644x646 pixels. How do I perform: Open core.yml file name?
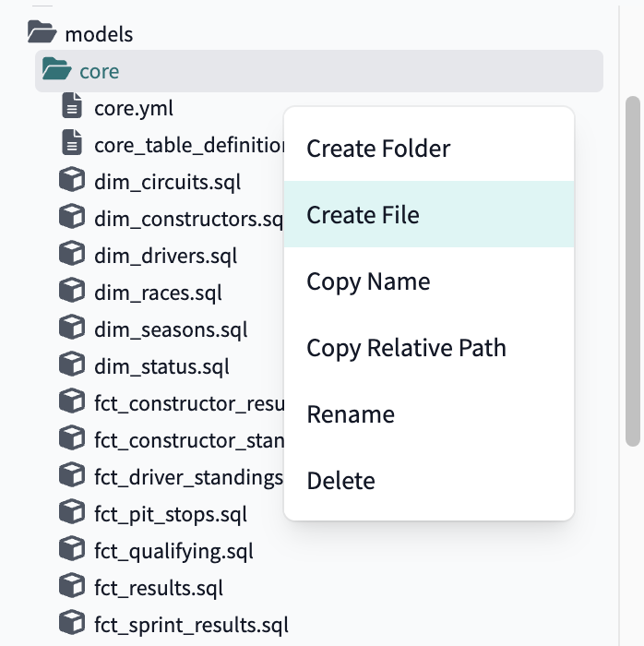(x=134, y=109)
